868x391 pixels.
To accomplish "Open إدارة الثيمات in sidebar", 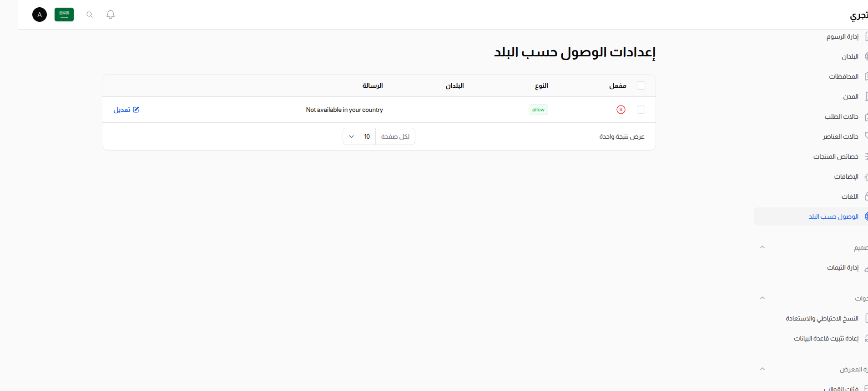I will [x=843, y=267].
